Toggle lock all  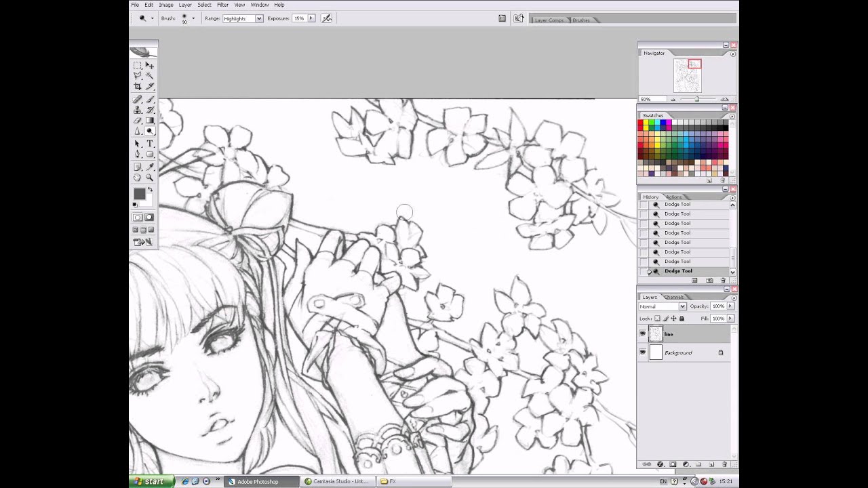(x=682, y=319)
